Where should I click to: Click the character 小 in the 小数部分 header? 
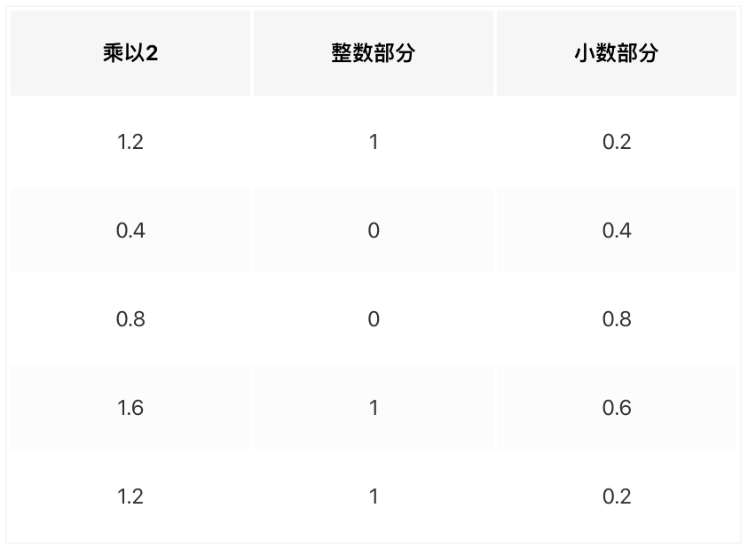click(585, 53)
